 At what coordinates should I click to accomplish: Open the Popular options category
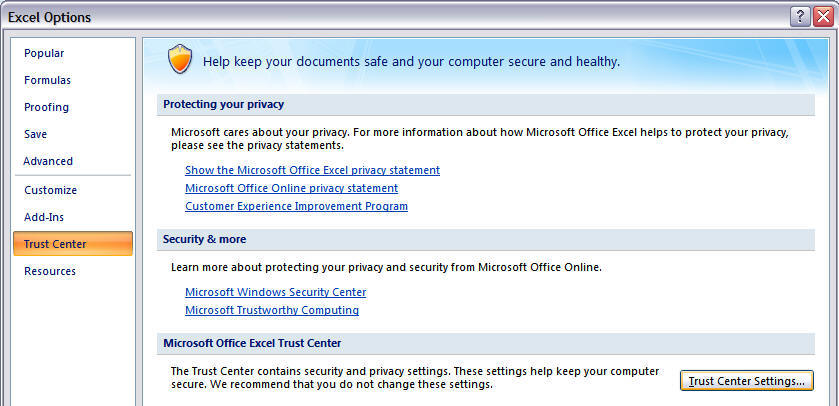click(44, 53)
